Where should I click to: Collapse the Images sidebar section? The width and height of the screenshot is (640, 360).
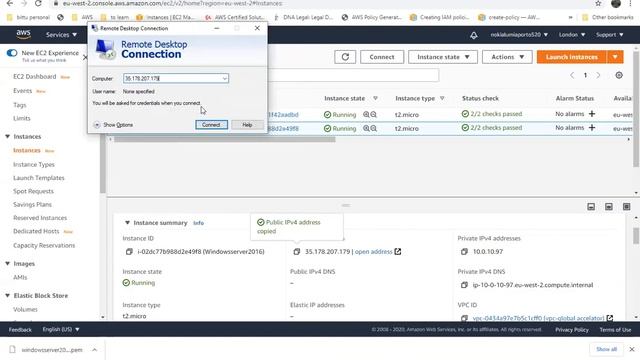[x=7, y=264]
